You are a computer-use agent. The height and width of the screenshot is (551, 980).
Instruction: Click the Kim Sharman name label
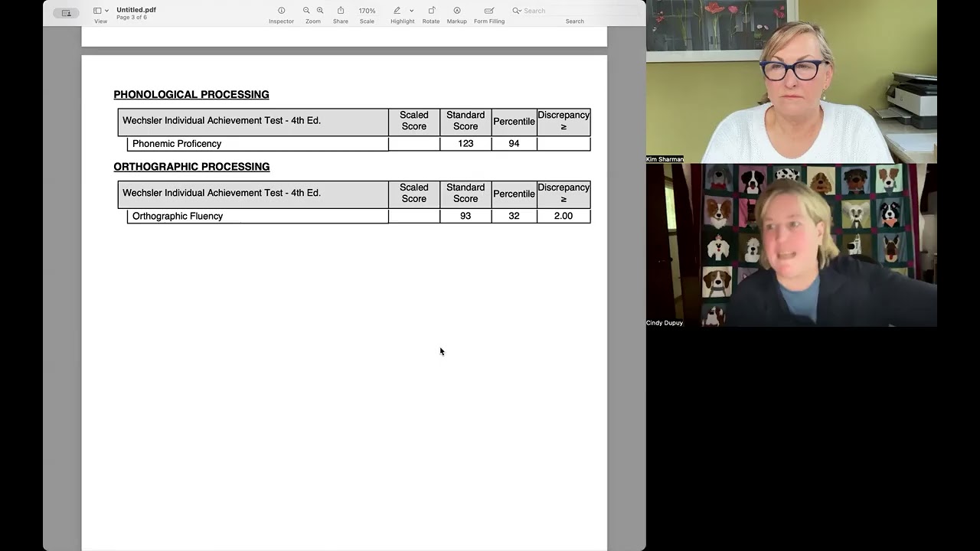coord(665,159)
